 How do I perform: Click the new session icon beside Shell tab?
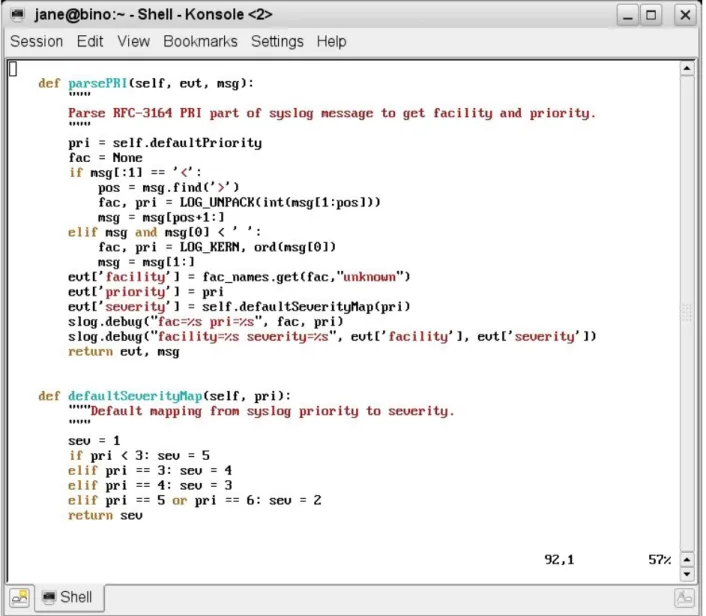[x=19, y=598]
